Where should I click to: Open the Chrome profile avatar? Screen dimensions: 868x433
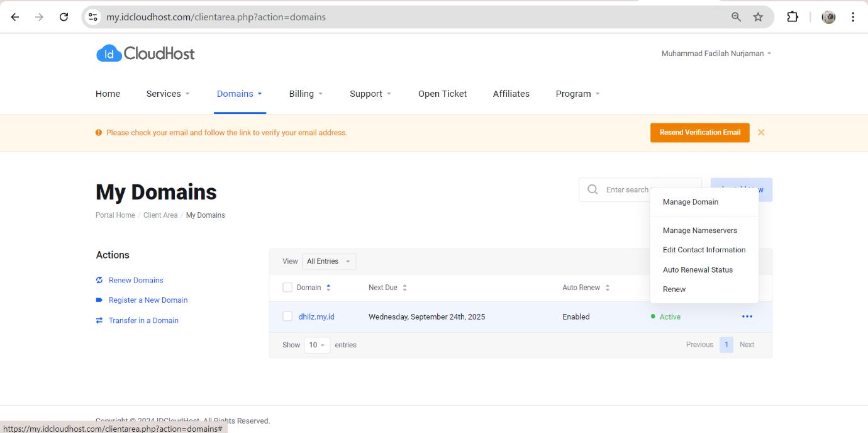[829, 17]
